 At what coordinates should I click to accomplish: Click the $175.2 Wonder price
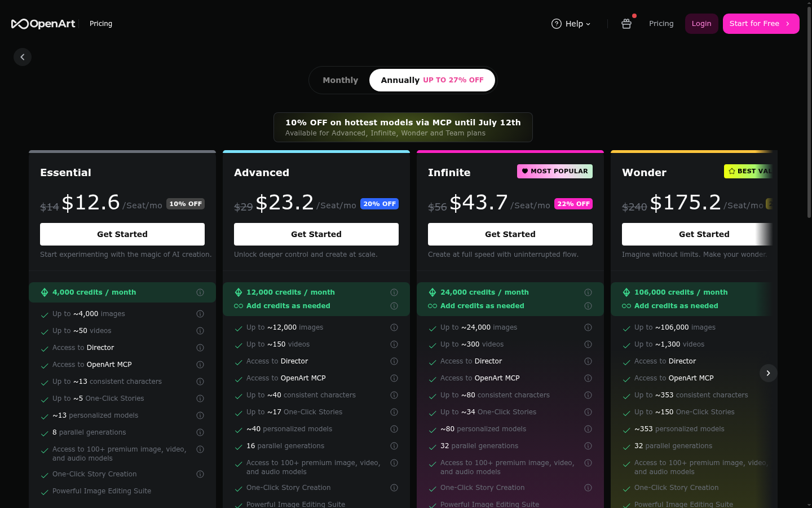pyautogui.click(x=685, y=202)
